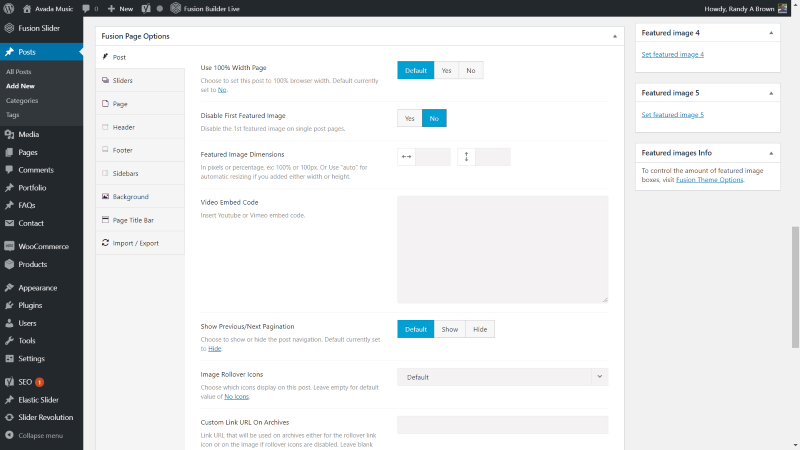Open Categories submenu item

(x=22, y=101)
